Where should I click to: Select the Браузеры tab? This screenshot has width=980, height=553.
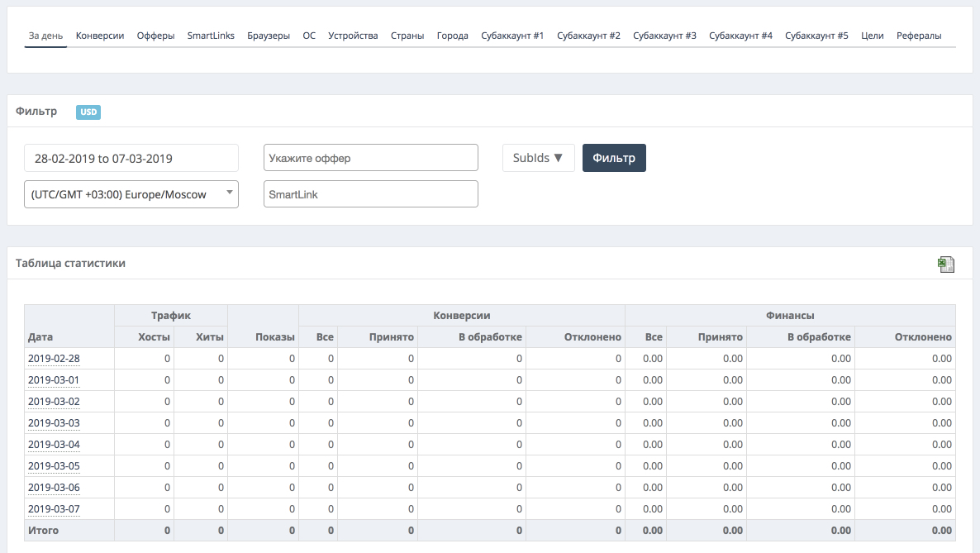point(269,36)
